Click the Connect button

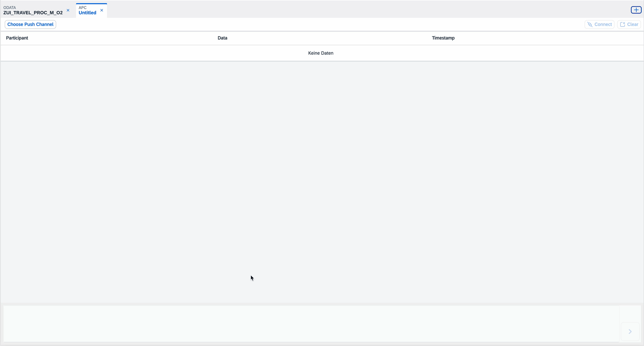tap(599, 24)
